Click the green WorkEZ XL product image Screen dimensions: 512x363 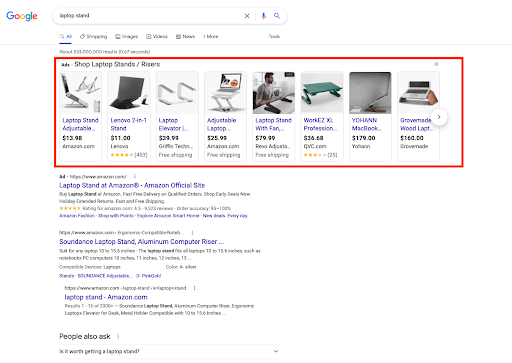322,93
